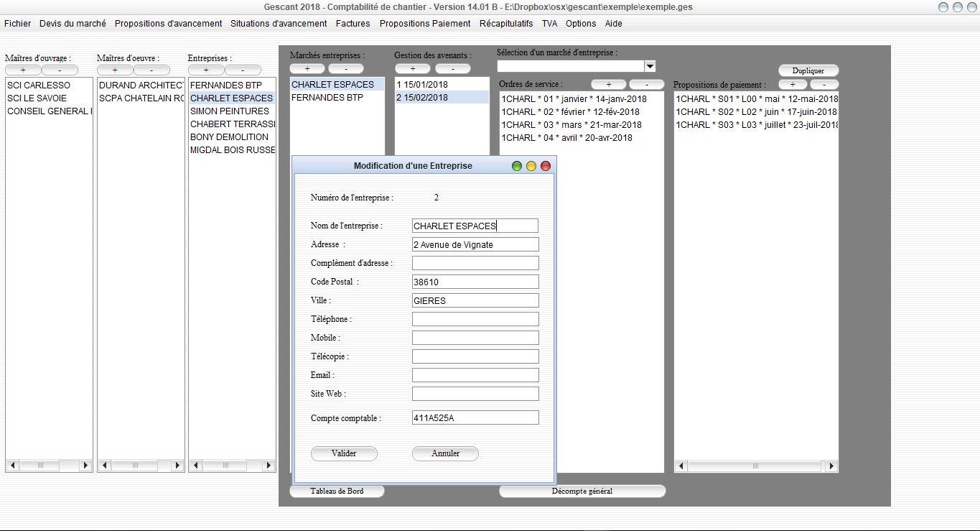Click the Mobile input field
The width and height of the screenshot is (980, 531).
(475, 338)
